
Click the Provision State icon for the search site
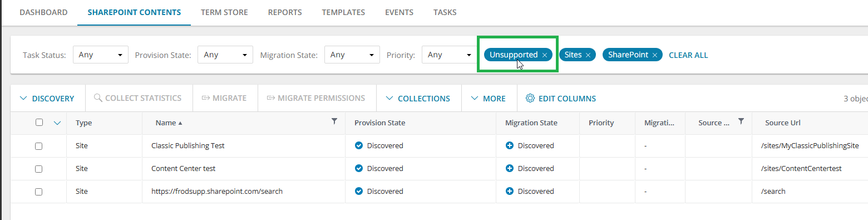359,191
